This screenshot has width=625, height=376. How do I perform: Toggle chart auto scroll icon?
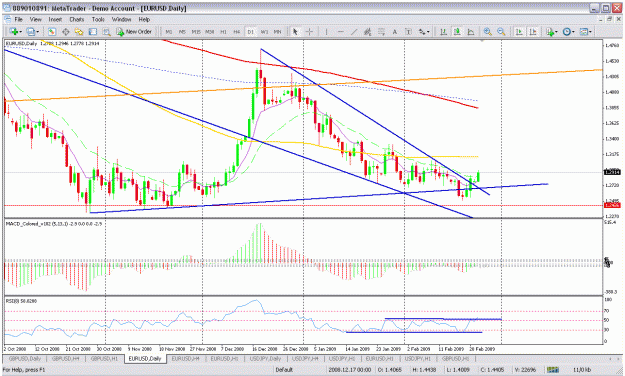pos(519,31)
